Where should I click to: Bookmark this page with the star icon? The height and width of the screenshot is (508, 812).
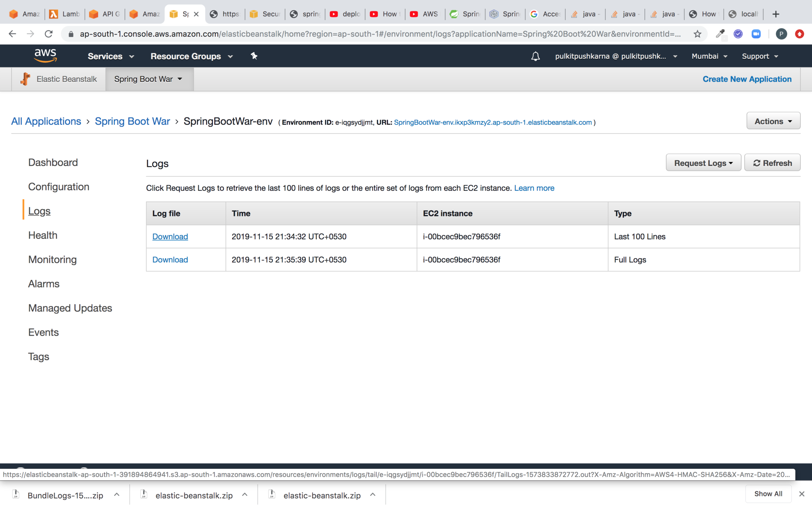[x=697, y=34]
